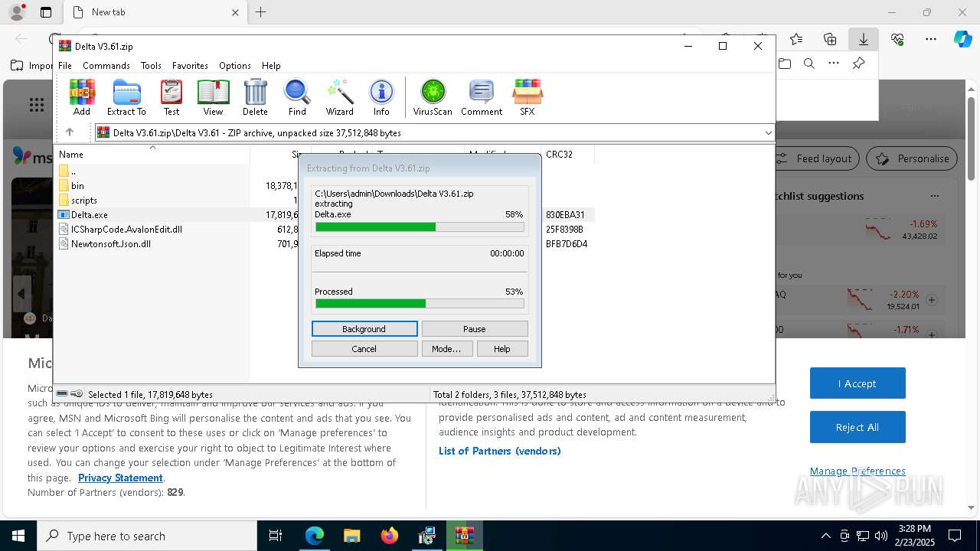The image size is (980, 551).
Task: Show hidden system tray icons
Action: point(825,536)
